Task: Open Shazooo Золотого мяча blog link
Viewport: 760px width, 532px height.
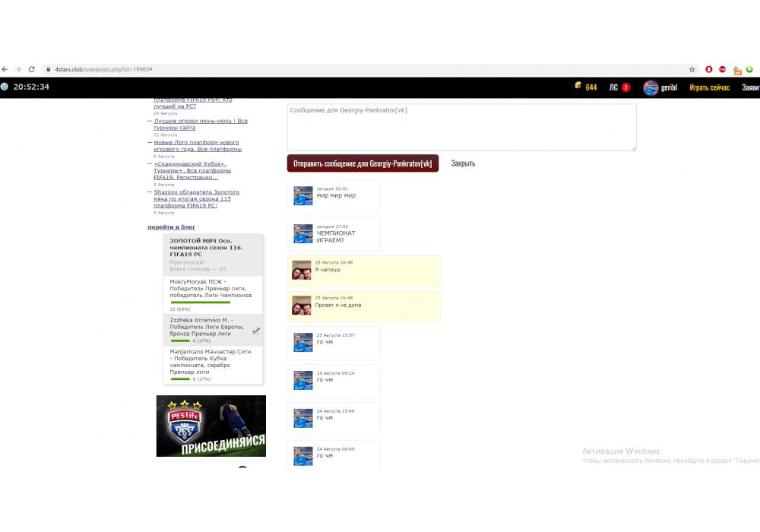Action: pyautogui.click(x=196, y=198)
